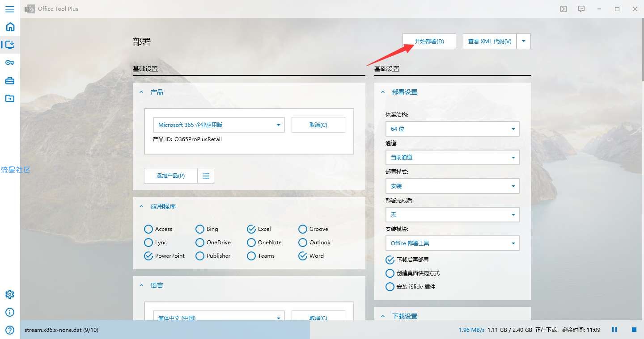Click the 开始部署(D) button
Screen dimensions: 644x339
coord(429,42)
